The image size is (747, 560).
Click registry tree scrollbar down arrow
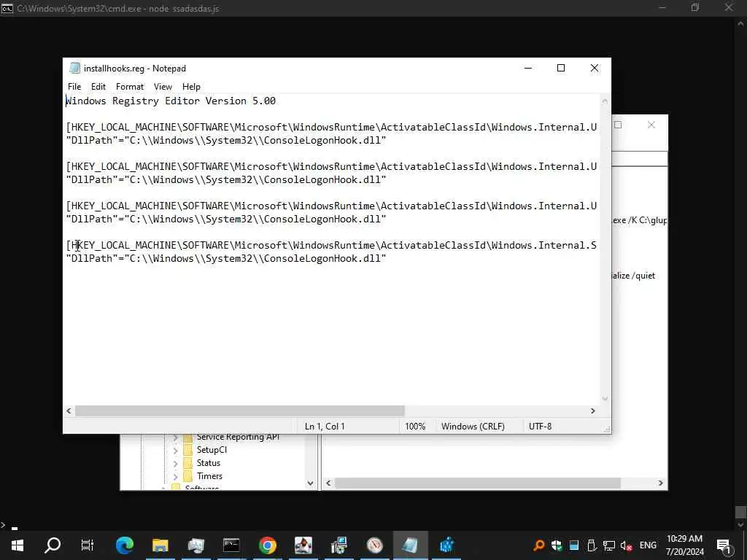(x=311, y=483)
